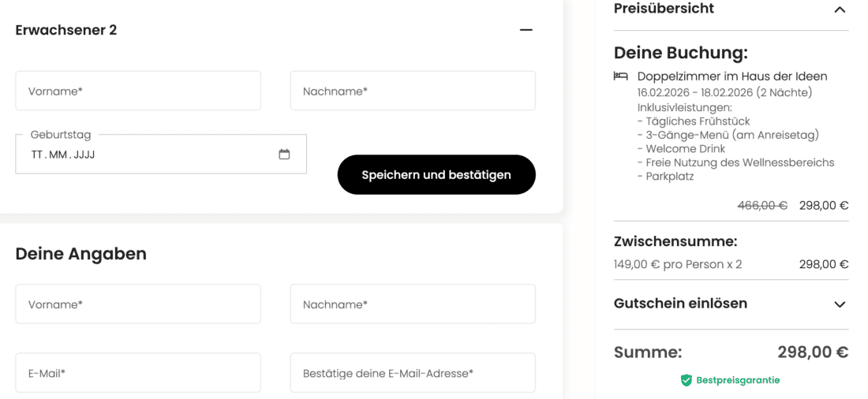Click the Gutschein einlösen label
The height and width of the screenshot is (399, 868).
pyautogui.click(x=680, y=304)
